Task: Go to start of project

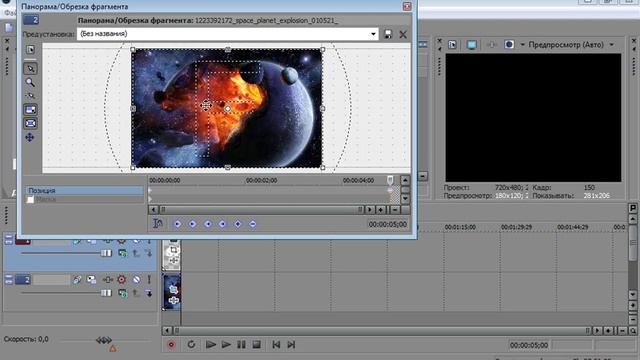Action: 276,345
